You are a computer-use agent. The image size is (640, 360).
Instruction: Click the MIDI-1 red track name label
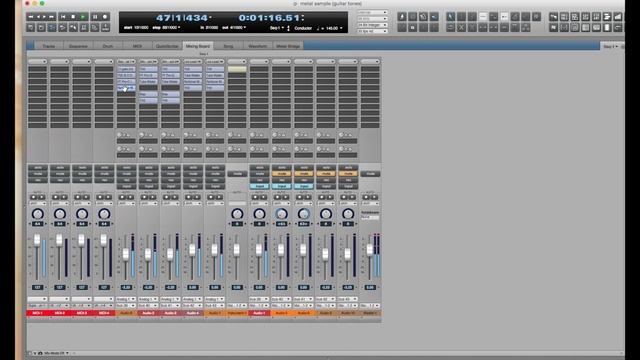point(38,313)
